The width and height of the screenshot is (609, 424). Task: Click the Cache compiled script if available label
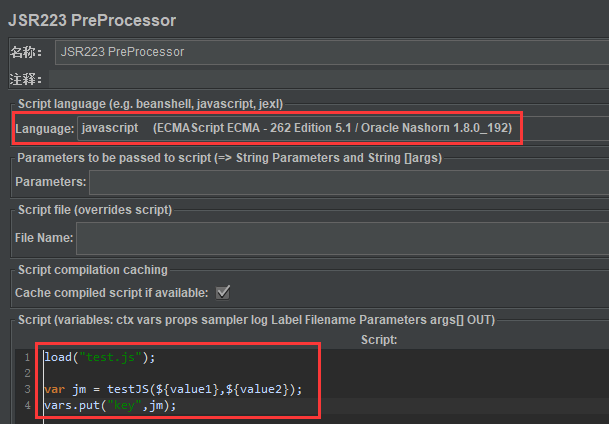[111, 293]
